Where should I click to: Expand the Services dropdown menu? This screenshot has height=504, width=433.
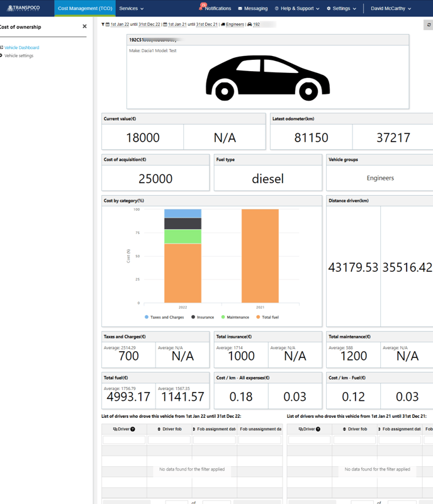pyautogui.click(x=131, y=8)
